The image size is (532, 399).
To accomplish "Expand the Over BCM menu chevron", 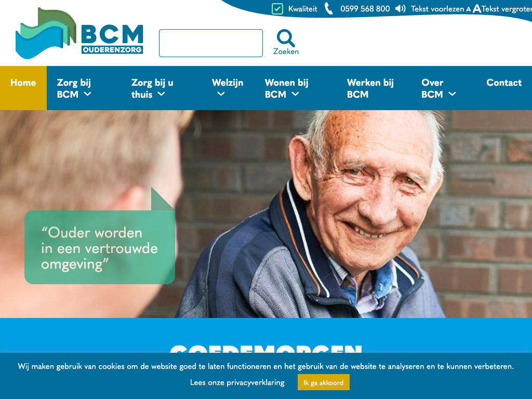I will point(453,94).
